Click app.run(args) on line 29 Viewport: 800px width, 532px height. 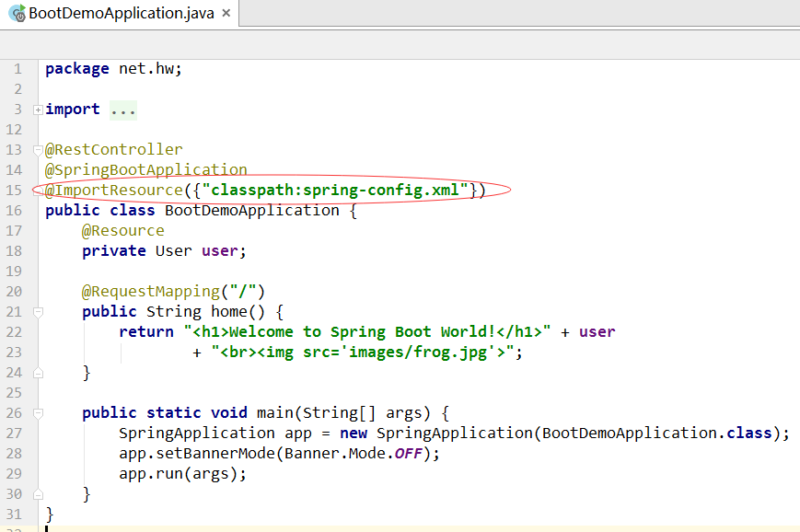pyautogui.click(x=179, y=474)
